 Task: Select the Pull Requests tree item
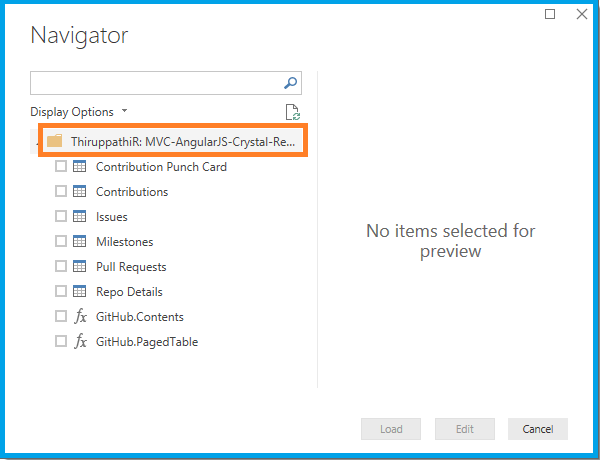click(131, 267)
